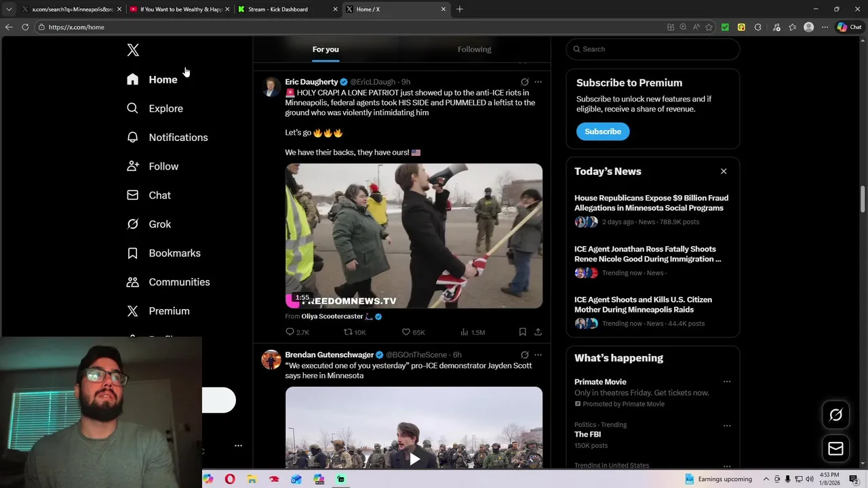Like Eric Daugherty's post (65K)
This screenshot has width=868, height=488.
click(x=413, y=332)
